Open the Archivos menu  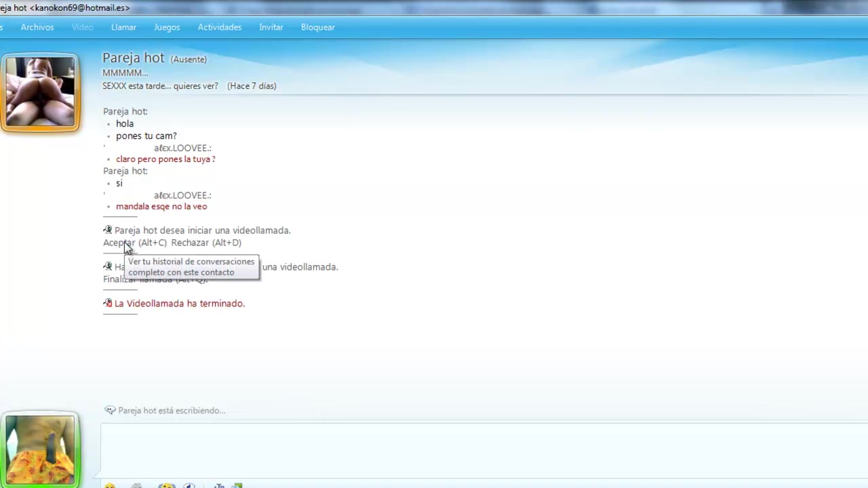37,27
